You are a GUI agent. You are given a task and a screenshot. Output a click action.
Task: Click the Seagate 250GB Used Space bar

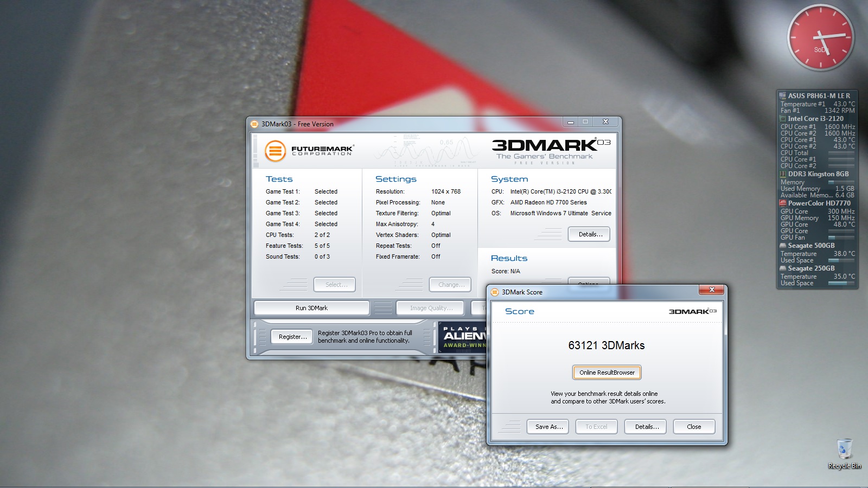pos(841,283)
